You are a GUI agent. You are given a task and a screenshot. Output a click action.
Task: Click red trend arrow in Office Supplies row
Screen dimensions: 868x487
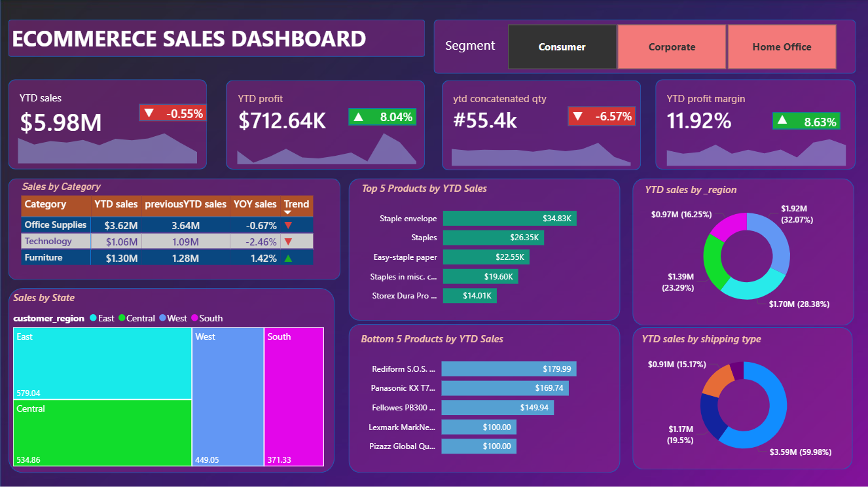click(x=288, y=225)
